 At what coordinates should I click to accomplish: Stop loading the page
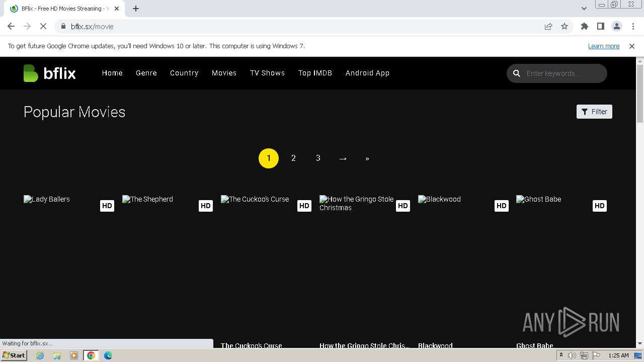tap(43, 26)
